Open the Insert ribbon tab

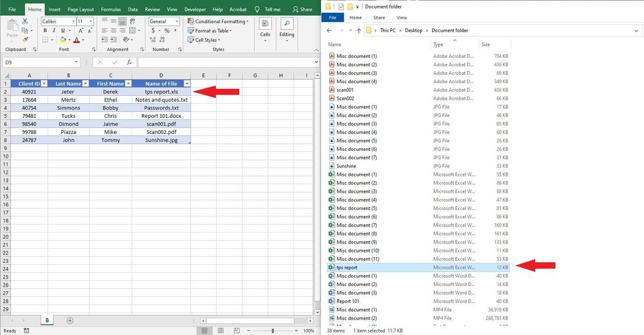click(x=54, y=10)
